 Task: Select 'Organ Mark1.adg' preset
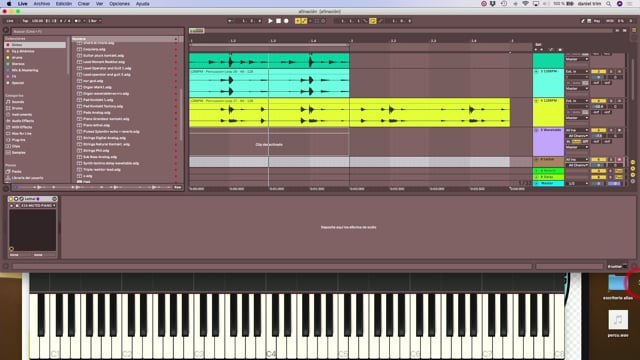coord(97,87)
